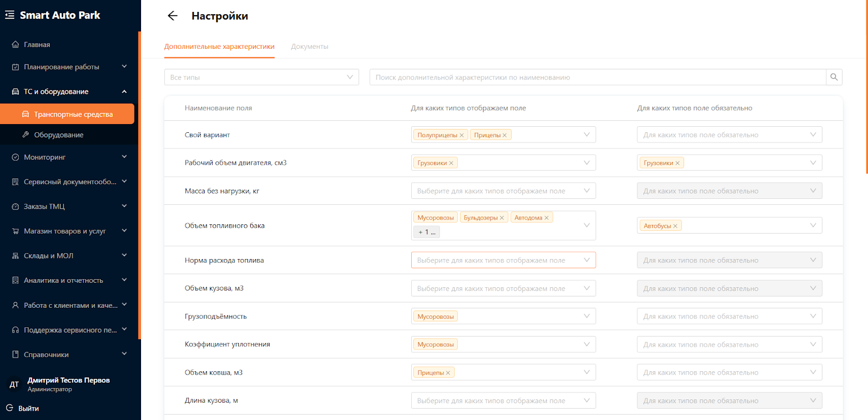Open the Все типы filter dropdown
Screen dimensions: 868x420
tap(261, 77)
